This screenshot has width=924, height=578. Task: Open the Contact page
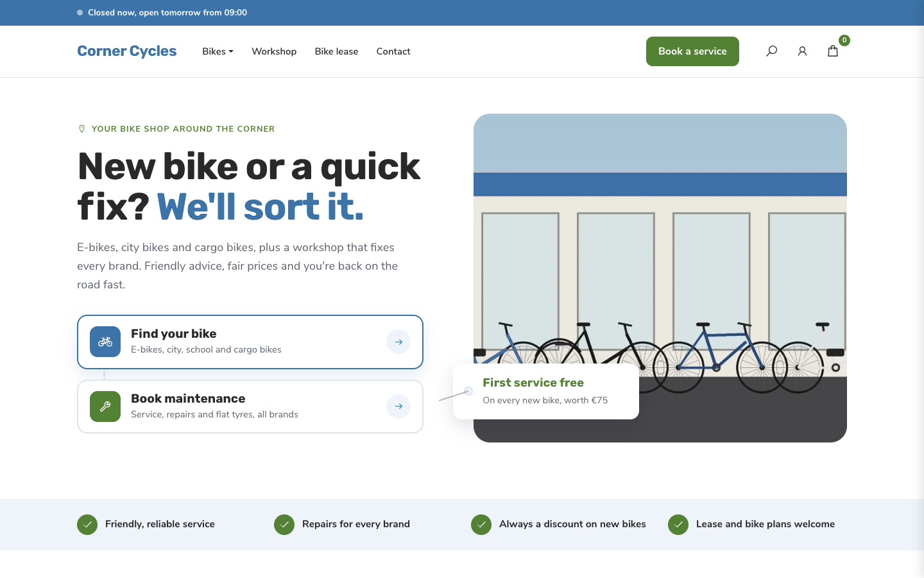(393, 51)
